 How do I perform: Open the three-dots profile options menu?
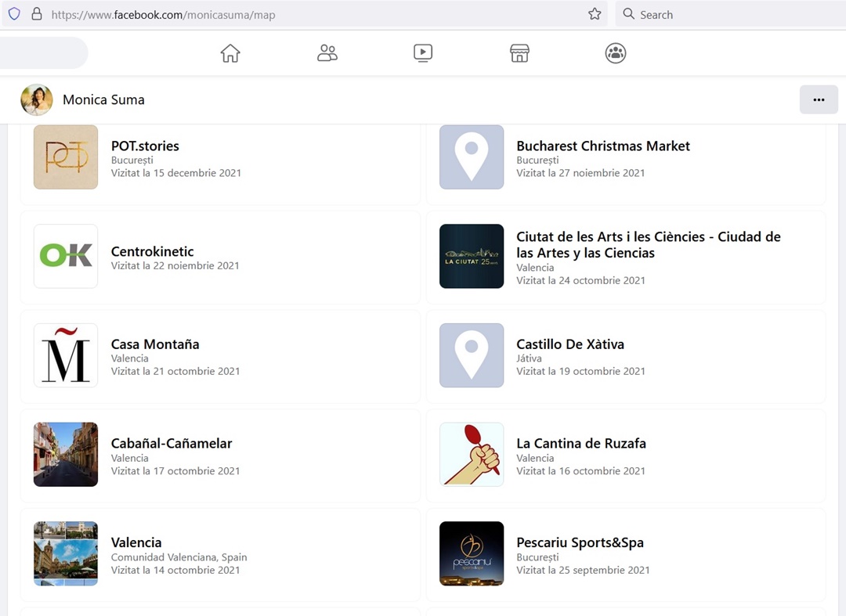[819, 99]
